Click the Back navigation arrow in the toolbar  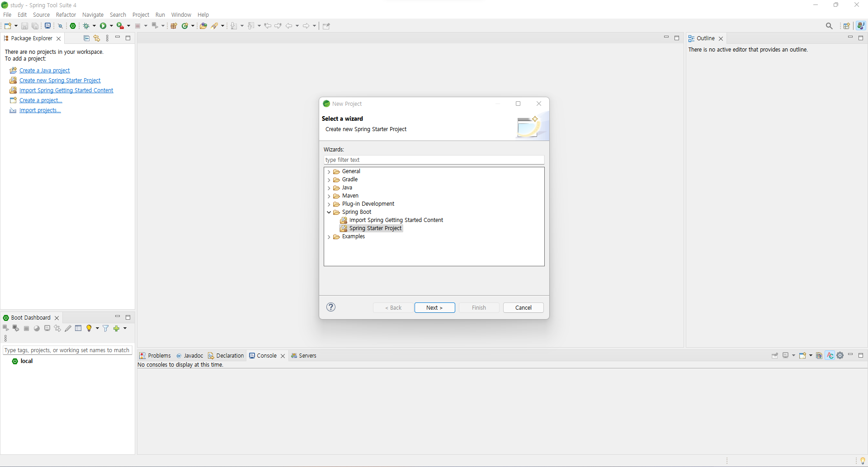pyautogui.click(x=289, y=26)
